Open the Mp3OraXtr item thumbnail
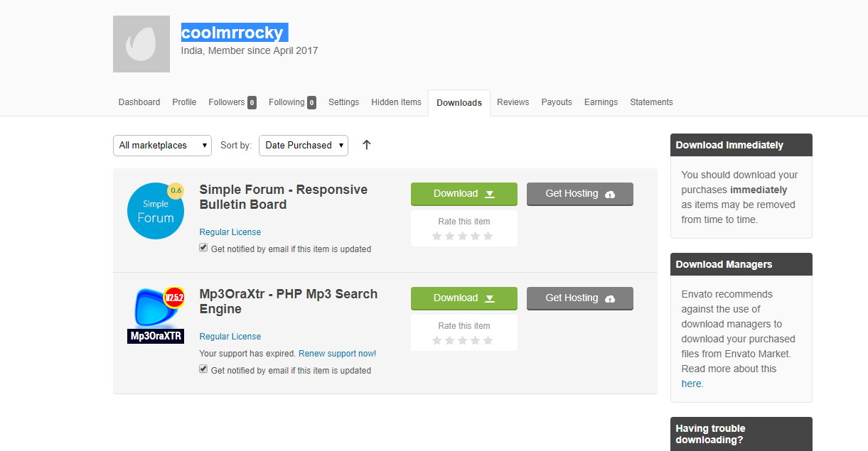 156,315
